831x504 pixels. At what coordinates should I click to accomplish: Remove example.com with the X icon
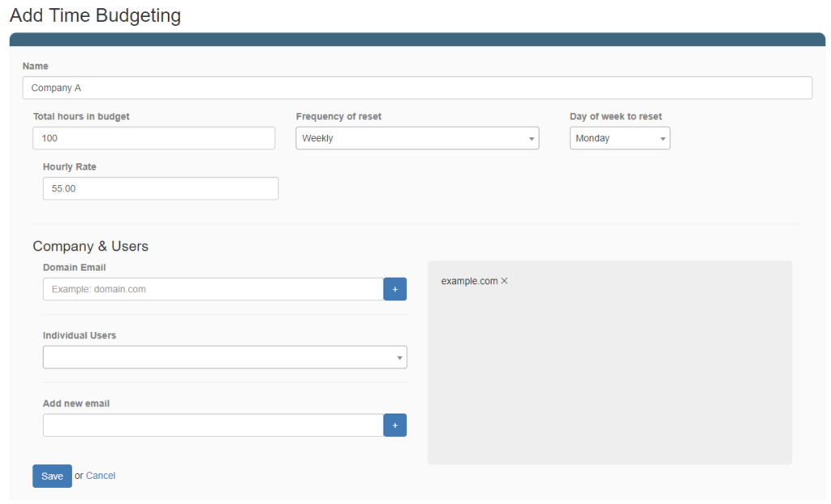pyautogui.click(x=505, y=281)
